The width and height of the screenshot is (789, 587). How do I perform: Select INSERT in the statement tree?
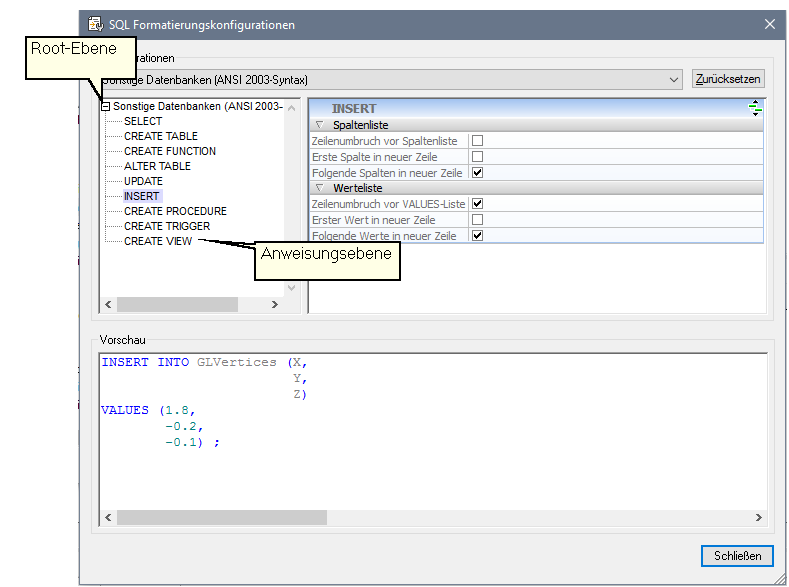(x=141, y=196)
